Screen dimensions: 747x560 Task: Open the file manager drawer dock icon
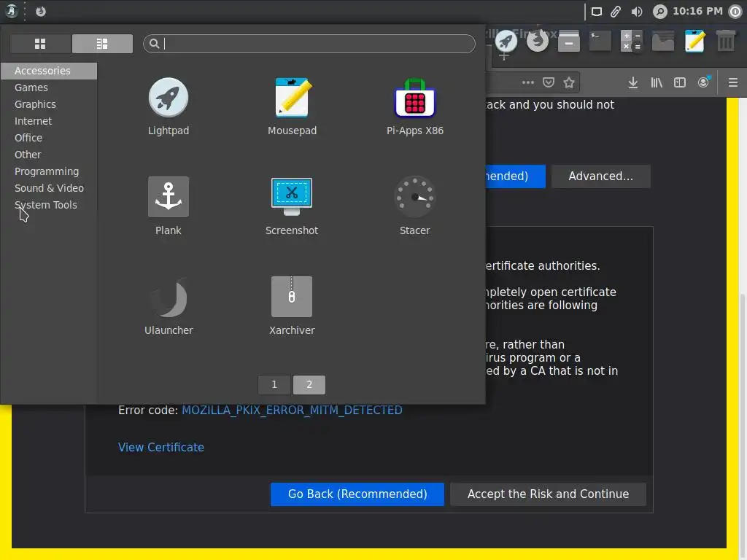pos(569,41)
